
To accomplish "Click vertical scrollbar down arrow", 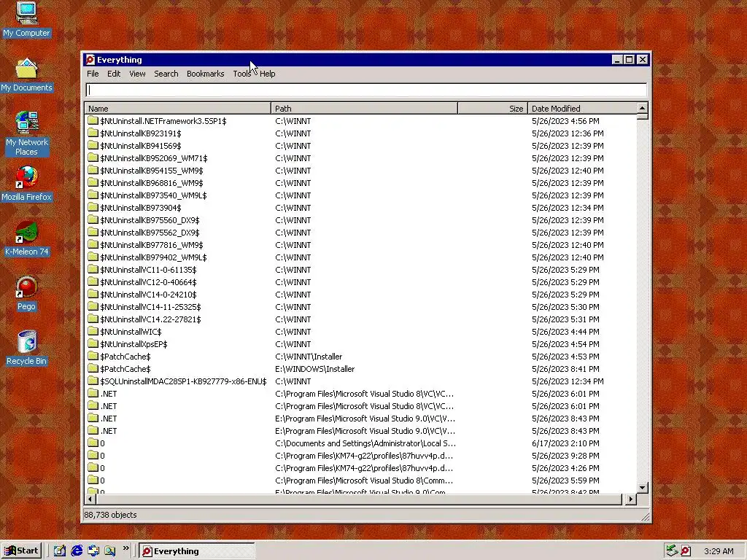I will point(642,488).
